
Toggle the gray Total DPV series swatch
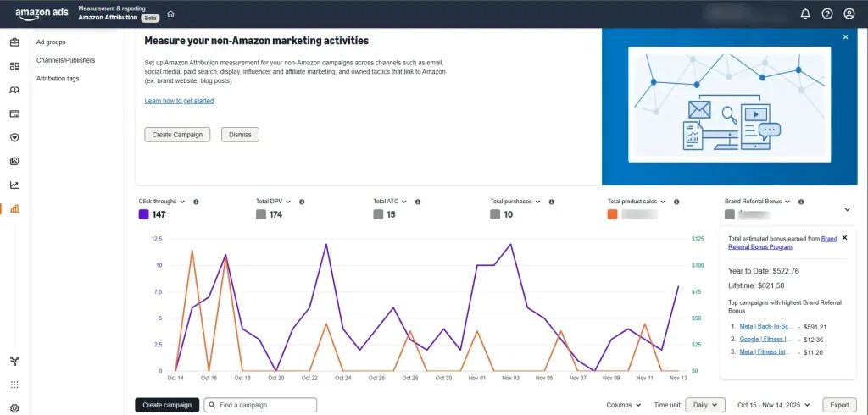tap(261, 214)
